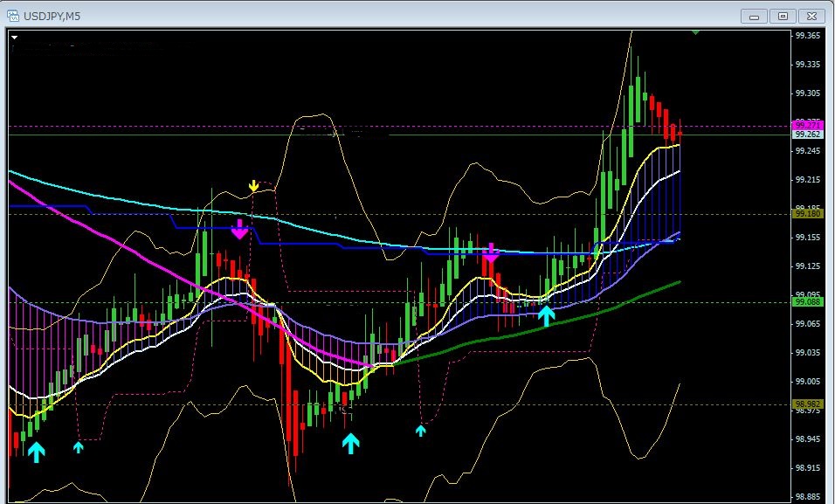Click the 99.005 price on the scale

point(808,381)
